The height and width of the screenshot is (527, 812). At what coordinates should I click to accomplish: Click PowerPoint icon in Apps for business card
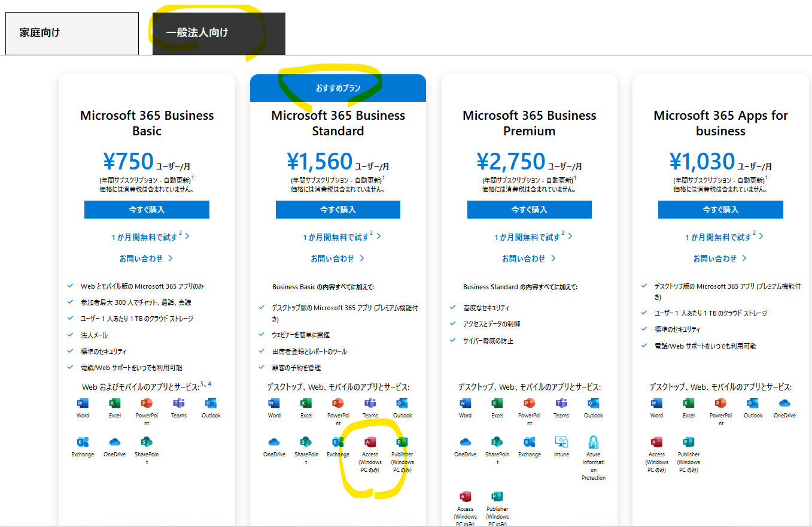click(720, 403)
